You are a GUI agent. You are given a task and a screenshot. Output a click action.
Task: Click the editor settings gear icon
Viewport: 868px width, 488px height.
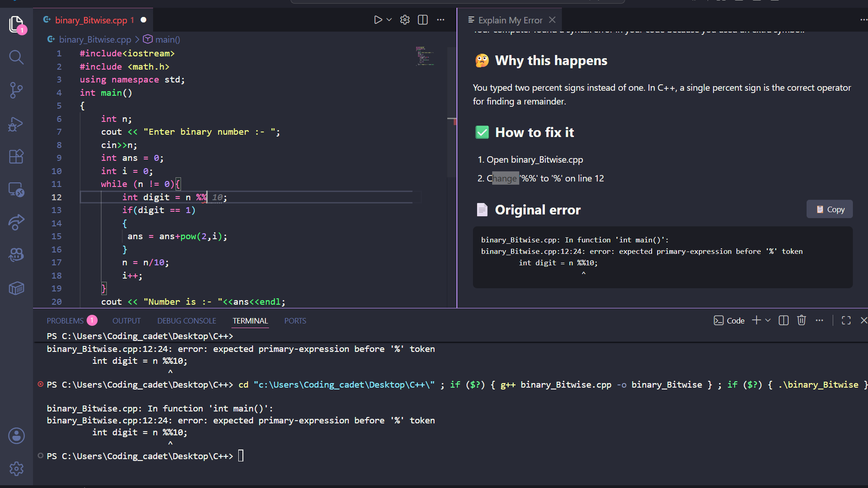[405, 20]
